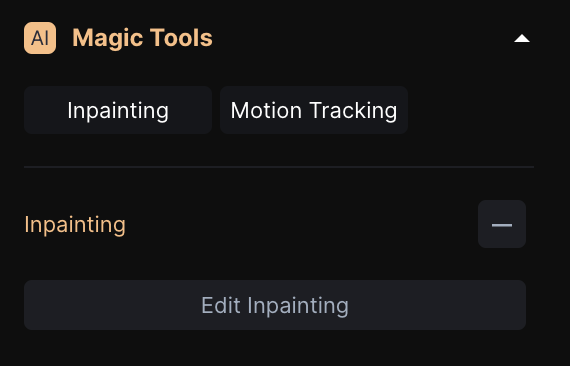Collapse the Magic Tools panel arrow
This screenshot has width=570, height=366.
[522, 38]
